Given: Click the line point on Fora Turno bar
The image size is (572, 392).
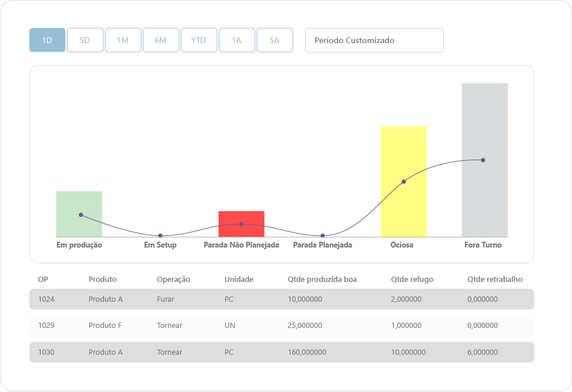Looking at the screenshot, I should pyautogui.click(x=483, y=160).
